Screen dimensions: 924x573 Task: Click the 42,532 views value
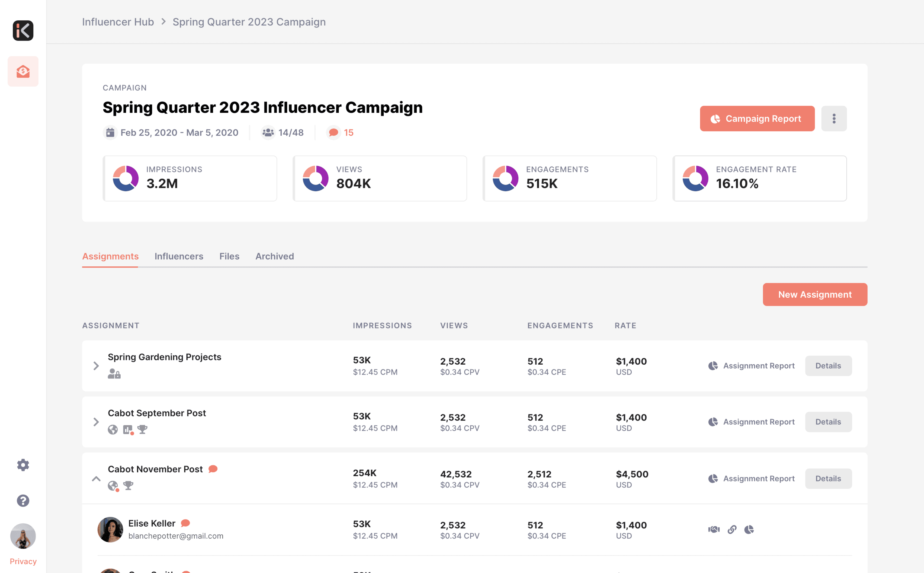456,474
